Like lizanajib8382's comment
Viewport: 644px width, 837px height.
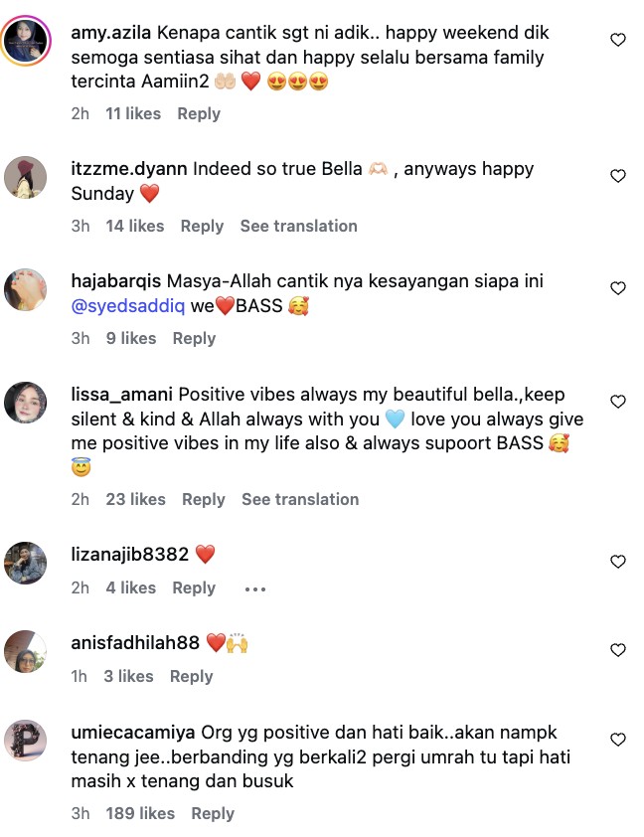tap(617, 562)
